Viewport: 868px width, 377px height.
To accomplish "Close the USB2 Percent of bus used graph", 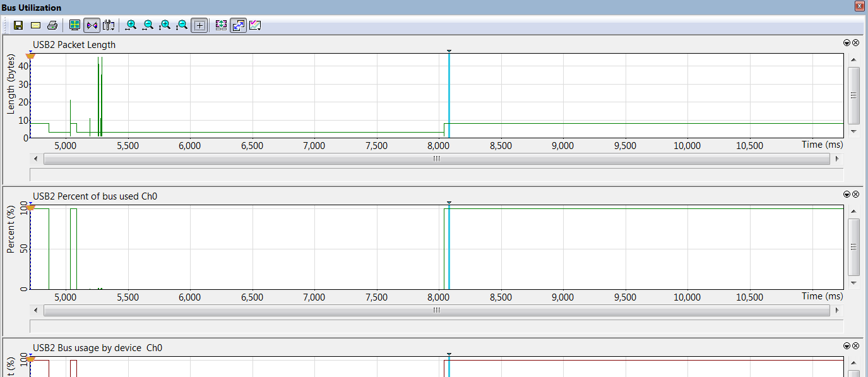I will (856, 194).
